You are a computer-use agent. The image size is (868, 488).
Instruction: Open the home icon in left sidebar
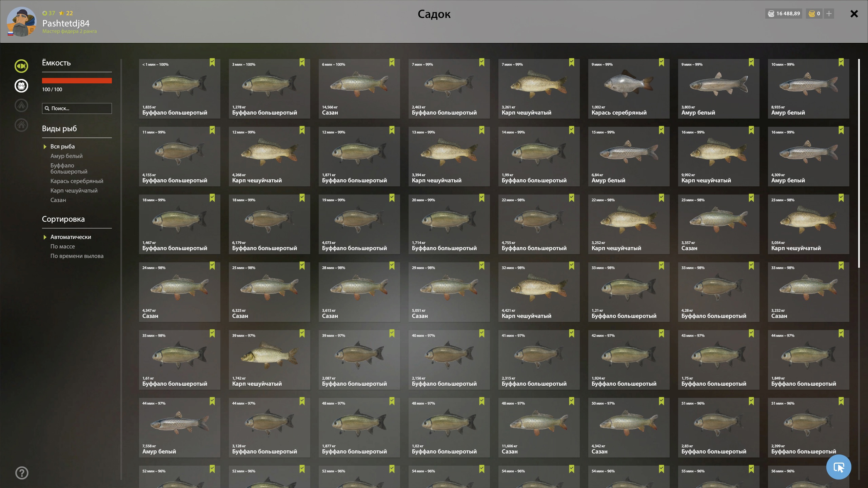pyautogui.click(x=21, y=125)
